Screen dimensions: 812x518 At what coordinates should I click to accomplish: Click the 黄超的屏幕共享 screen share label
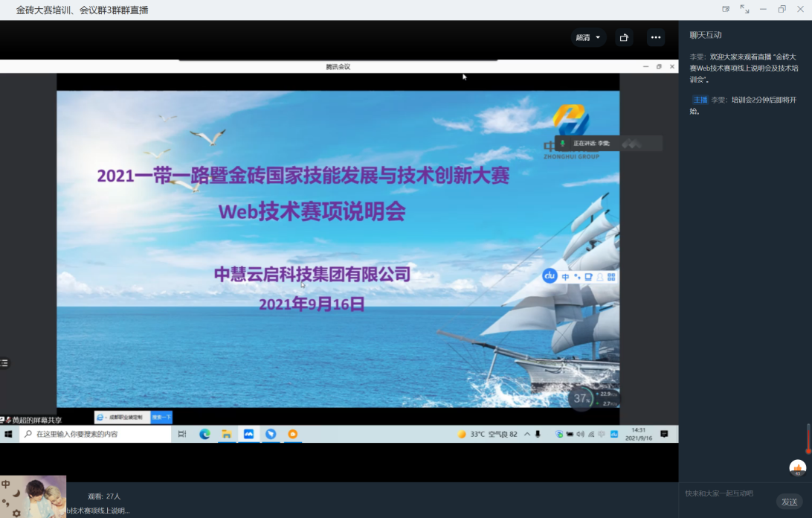(x=36, y=420)
